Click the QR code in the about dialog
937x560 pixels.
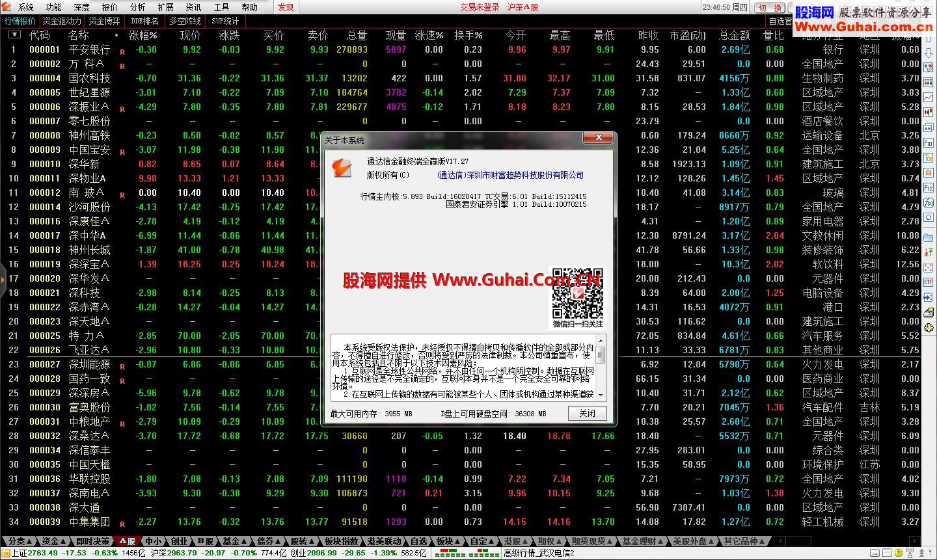(577, 293)
